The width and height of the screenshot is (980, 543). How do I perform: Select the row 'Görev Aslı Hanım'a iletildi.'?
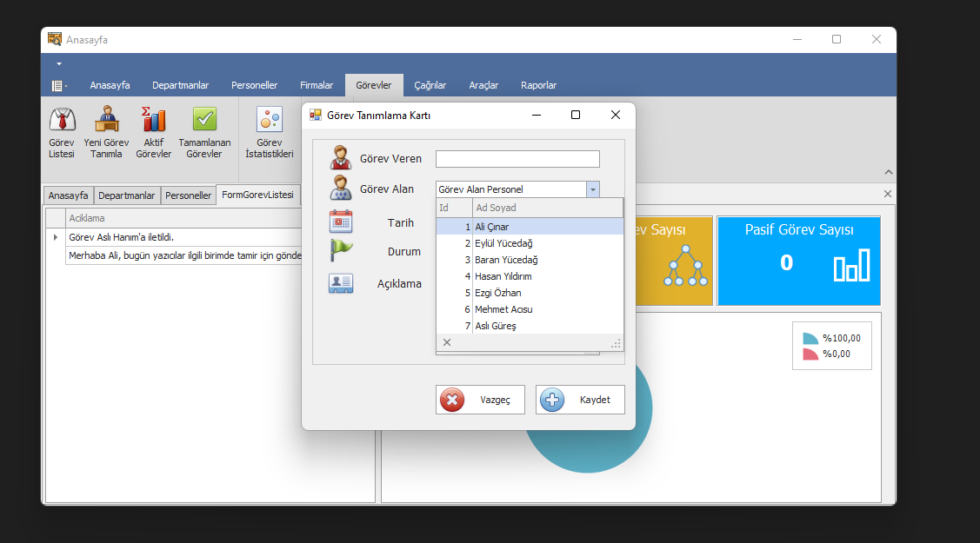coord(183,237)
